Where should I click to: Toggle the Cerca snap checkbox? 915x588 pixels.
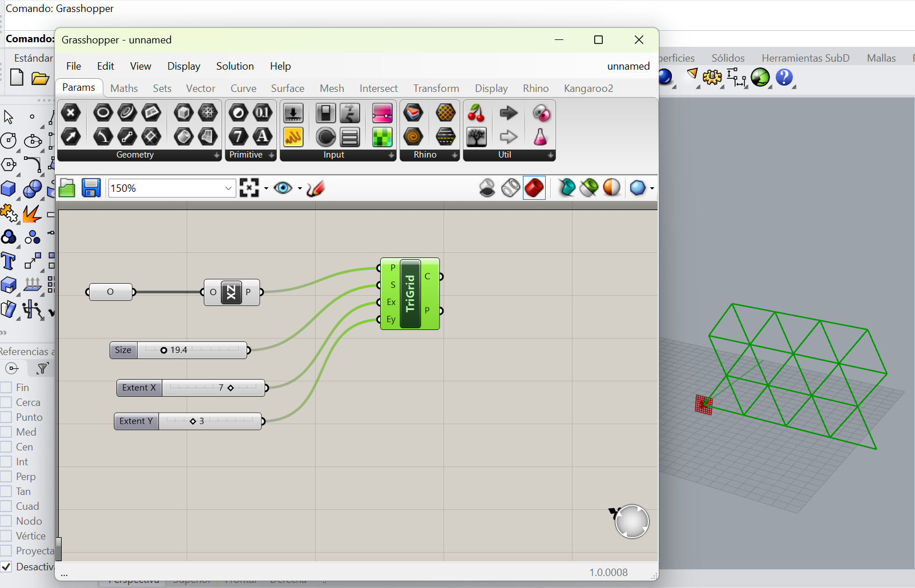[6, 402]
